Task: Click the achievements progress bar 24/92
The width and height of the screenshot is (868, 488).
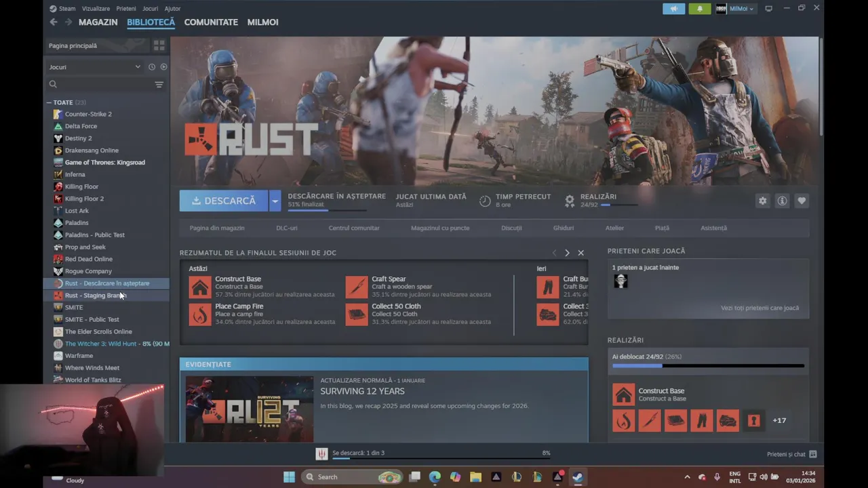Action: pos(708,366)
